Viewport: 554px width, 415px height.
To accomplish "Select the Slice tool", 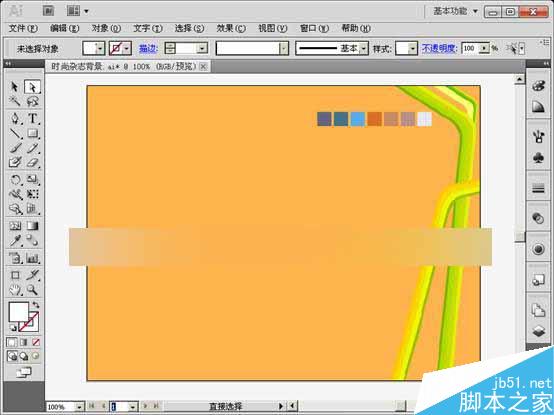I will tap(32, 275).
